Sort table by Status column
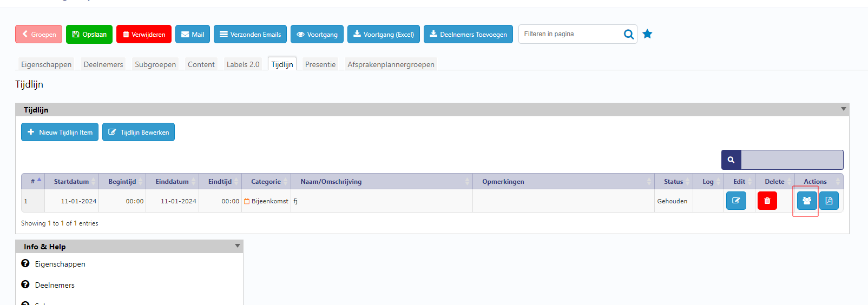868x305 pixels. [x=673, y=182]
